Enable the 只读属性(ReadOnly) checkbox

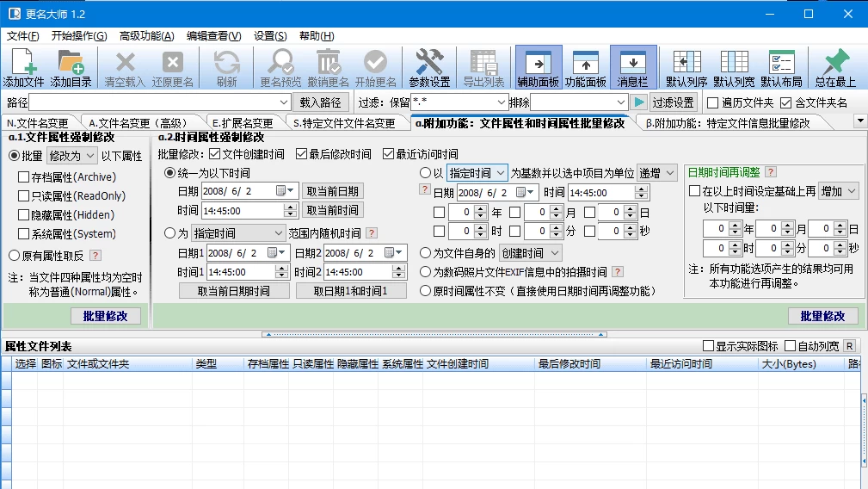(24, 196)
